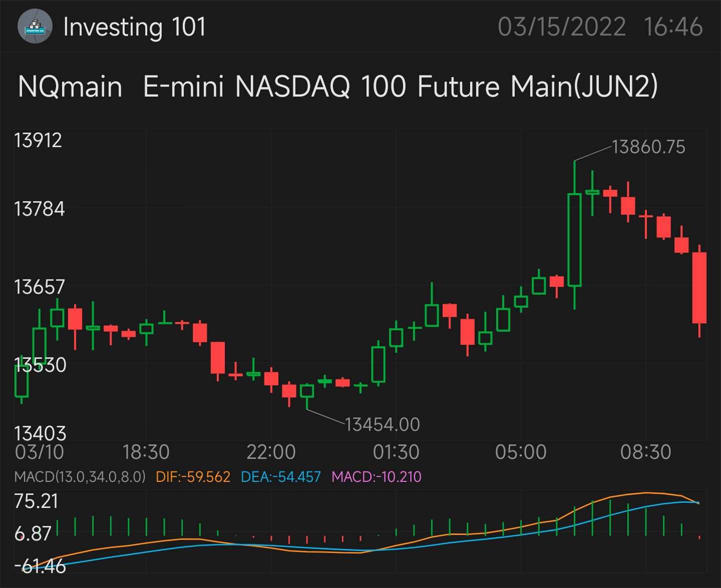Click the tall green candle below 13860.75
Screen dimensions: 721x588
click(574, 240)
